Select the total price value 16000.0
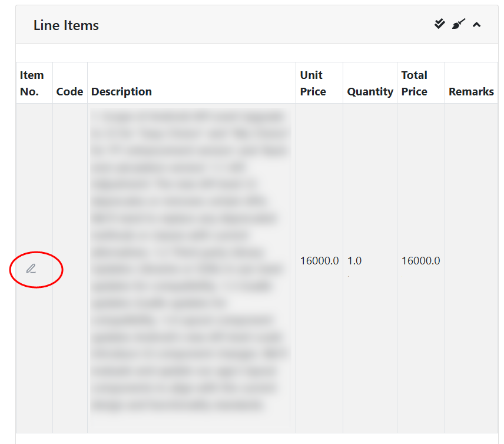 420,261
